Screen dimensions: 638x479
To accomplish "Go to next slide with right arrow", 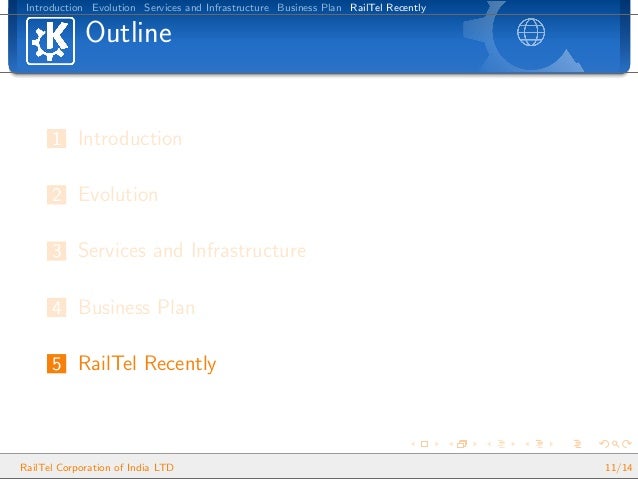I will pos(437,444).
